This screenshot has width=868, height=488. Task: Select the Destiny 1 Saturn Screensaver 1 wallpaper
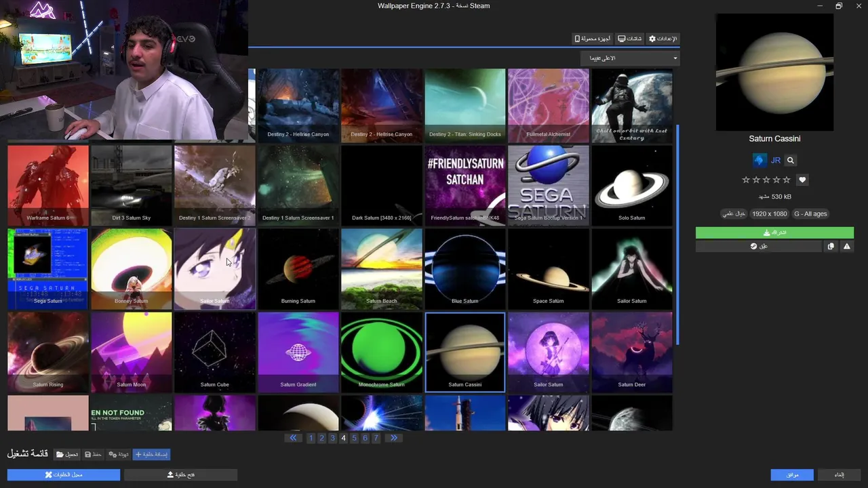(x=298, y=185)
